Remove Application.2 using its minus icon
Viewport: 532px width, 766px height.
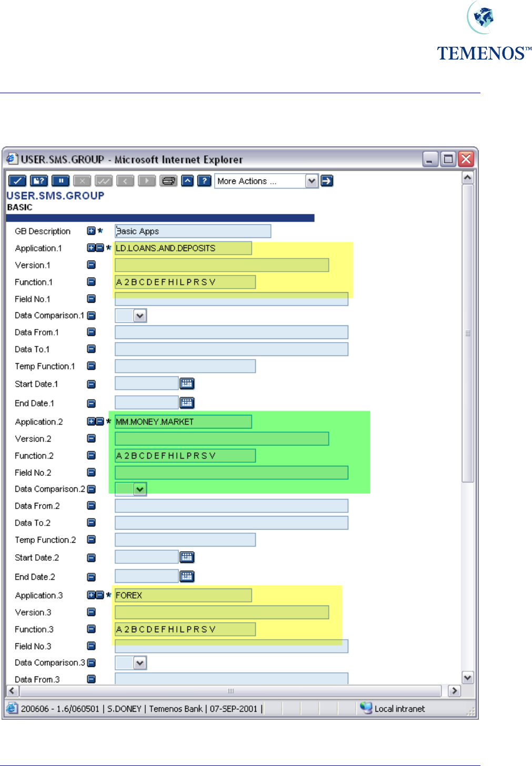tap(99, 421)
